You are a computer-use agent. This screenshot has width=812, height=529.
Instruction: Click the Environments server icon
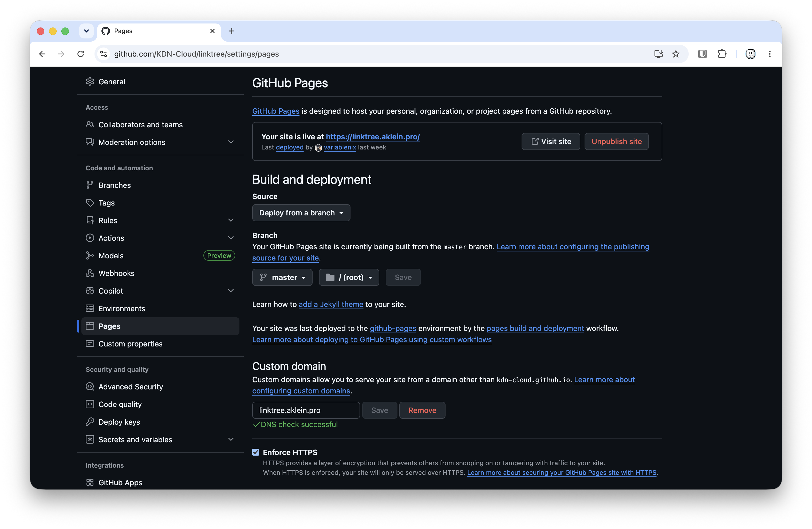[x=90, y=308]
